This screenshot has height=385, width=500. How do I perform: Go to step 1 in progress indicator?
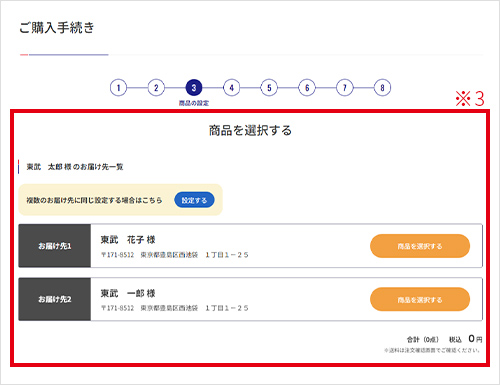coord(118,88)
